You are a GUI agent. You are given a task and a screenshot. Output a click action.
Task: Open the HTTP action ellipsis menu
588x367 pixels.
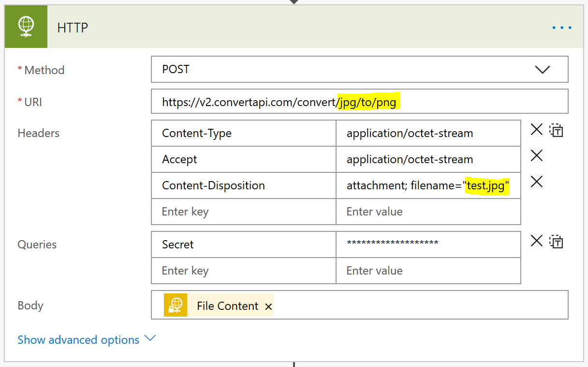coord(561,28)
